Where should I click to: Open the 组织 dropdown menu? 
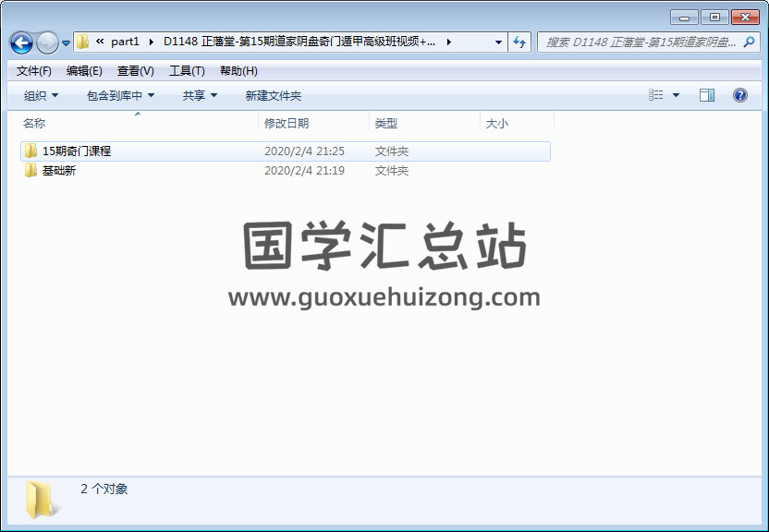click(41, 95)
